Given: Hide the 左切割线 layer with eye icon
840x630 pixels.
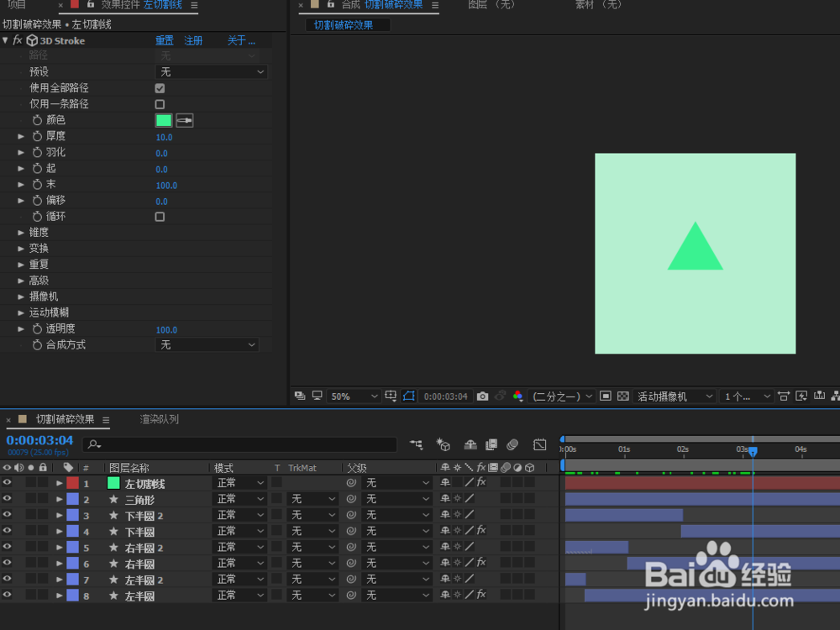Looking at the screenshot, I should (x=7, y=483).
